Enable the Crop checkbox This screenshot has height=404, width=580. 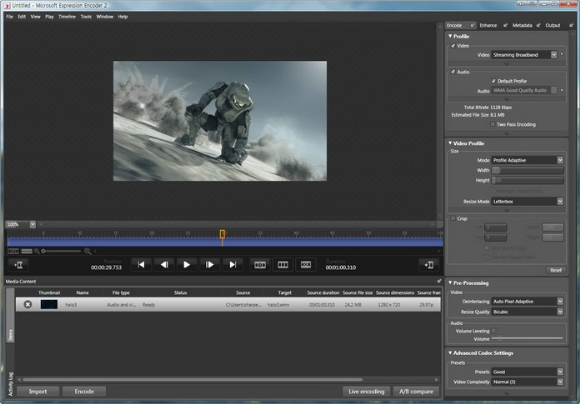(x=453, y=218)
